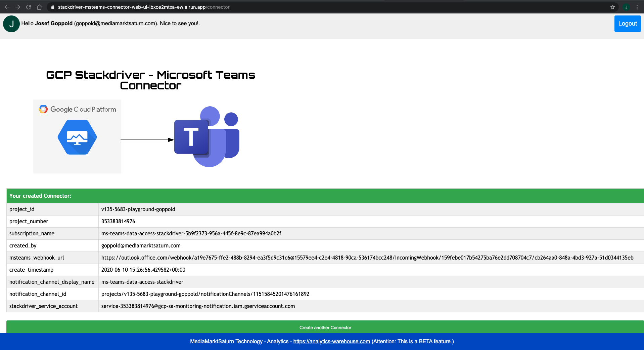Click Create another Connector button
The height and width of the screenshot is (350, 644).
325,327
